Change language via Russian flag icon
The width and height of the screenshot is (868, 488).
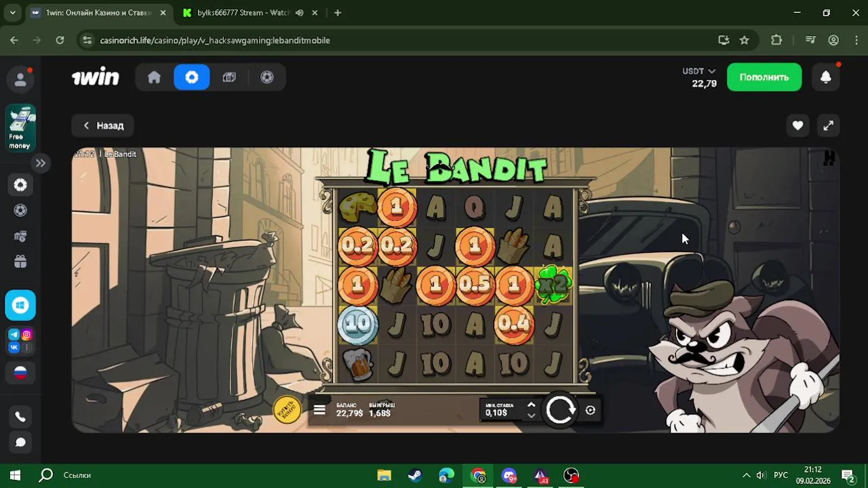[20, 373]
